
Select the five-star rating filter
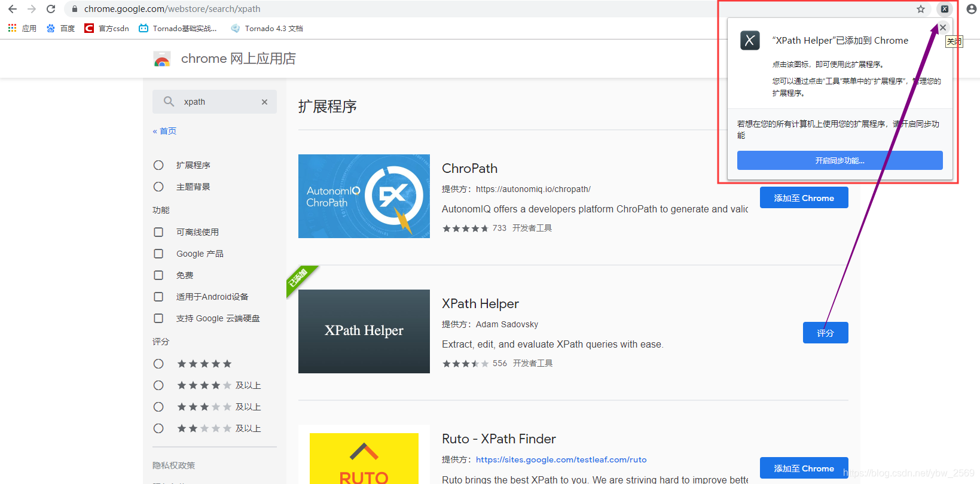click(x=158, y=364)
